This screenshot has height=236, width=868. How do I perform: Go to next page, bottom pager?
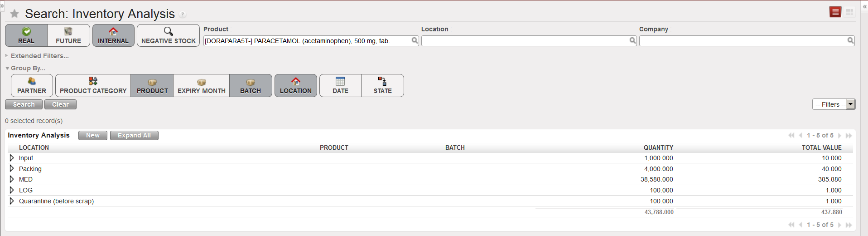839,225
